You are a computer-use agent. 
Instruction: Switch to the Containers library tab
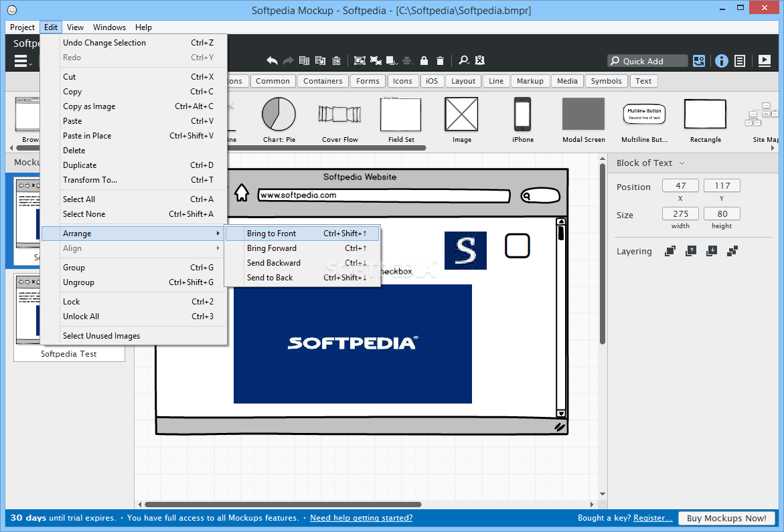(323, 81)
